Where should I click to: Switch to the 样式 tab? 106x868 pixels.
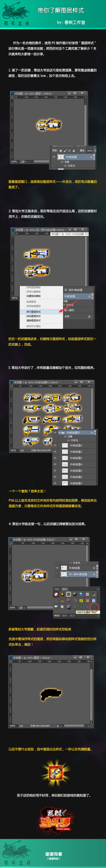click(x=65, y=589)
